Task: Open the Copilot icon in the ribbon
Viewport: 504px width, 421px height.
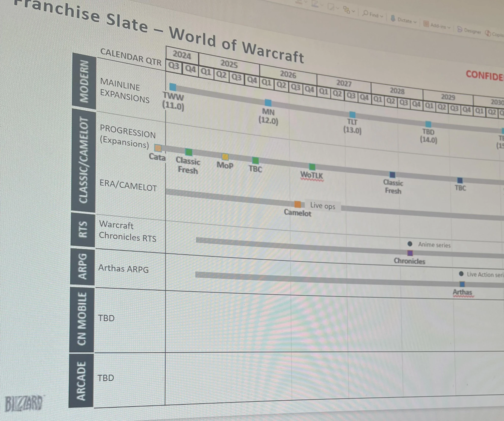Action: pos(488,33)
